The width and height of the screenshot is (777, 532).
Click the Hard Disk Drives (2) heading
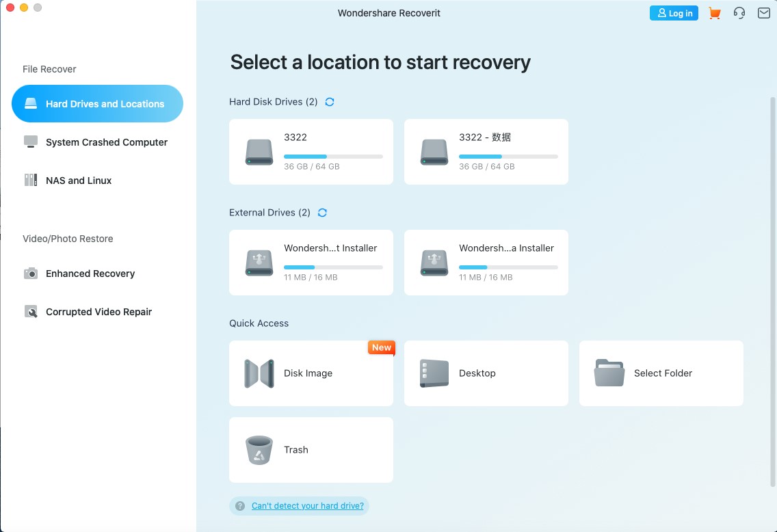click(x=273, y=102)
